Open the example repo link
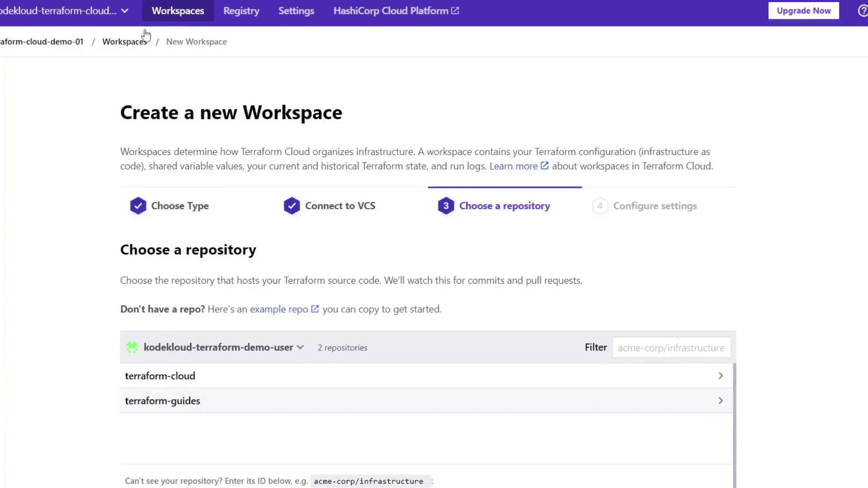Image resolution: width=868 pixels, height=488 pixels. [x=279, y=310]
